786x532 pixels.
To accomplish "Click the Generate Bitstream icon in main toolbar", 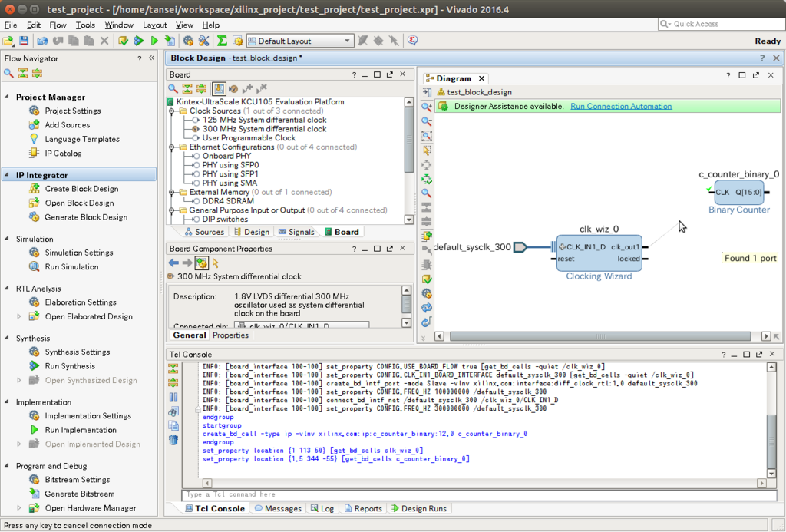I will pyautogui.click(x=170, y=41).
